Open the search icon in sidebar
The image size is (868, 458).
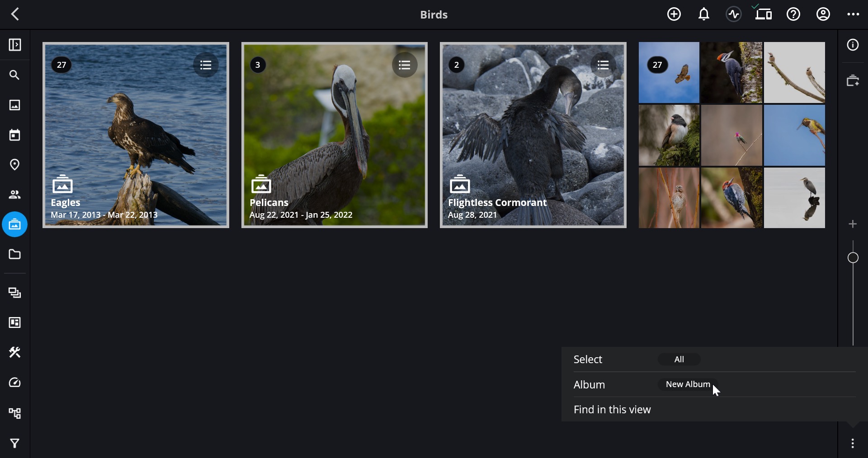pos(15,75)
